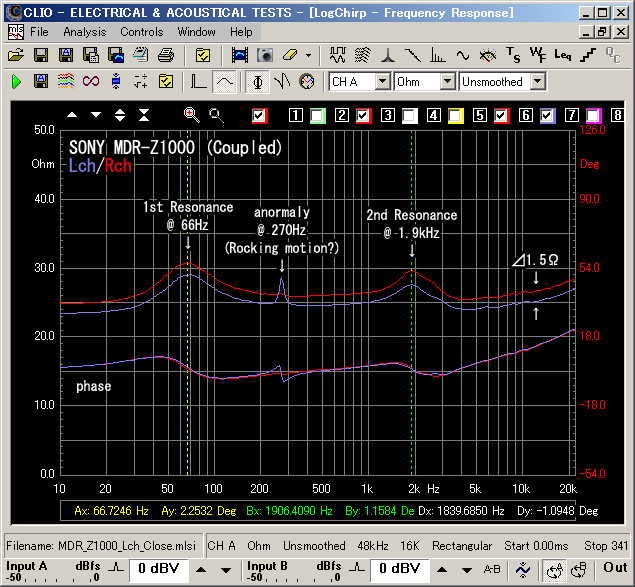This screenshot has width=635, height=587.
Task: Open the FFT spectrum bars icon
Action: coord(438,55)
